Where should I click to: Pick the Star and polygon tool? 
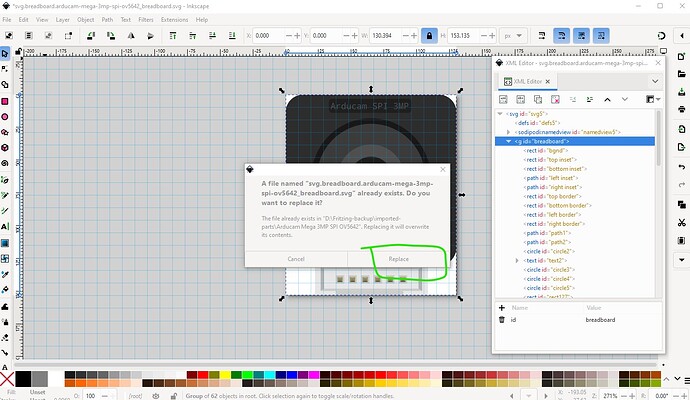(5, 132)
